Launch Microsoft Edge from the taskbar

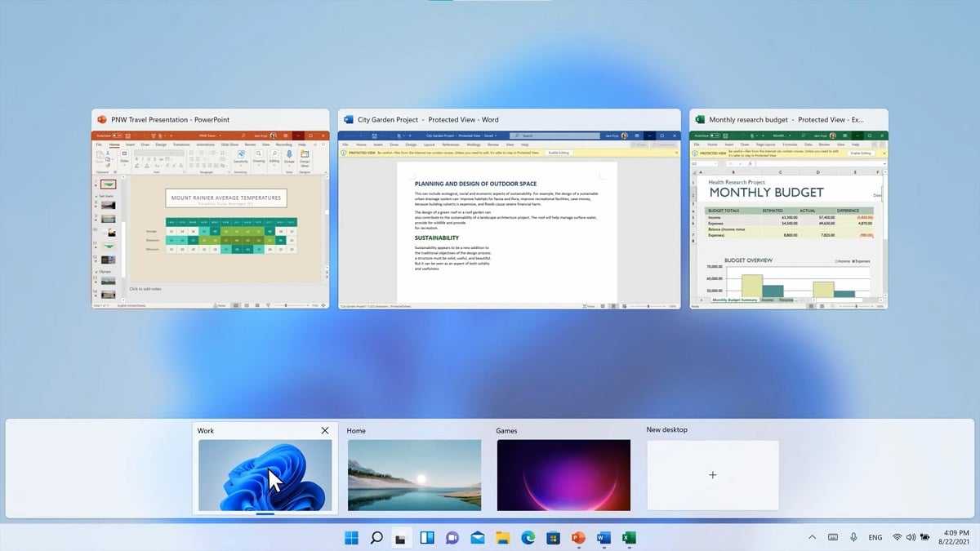528,537
